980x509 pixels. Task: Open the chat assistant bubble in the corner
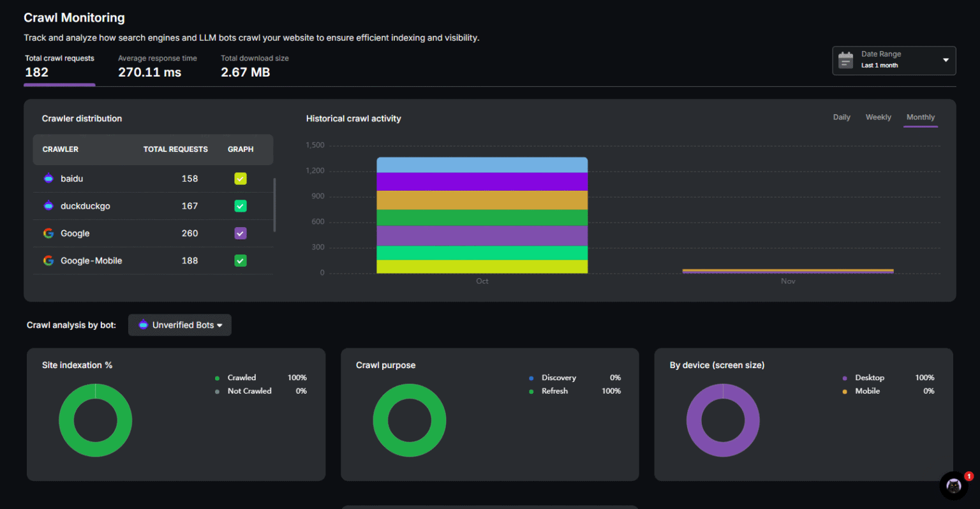coord(953,485)
